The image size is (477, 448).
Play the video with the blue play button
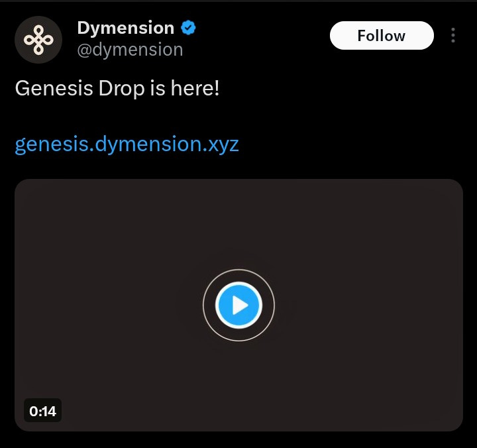238,305
